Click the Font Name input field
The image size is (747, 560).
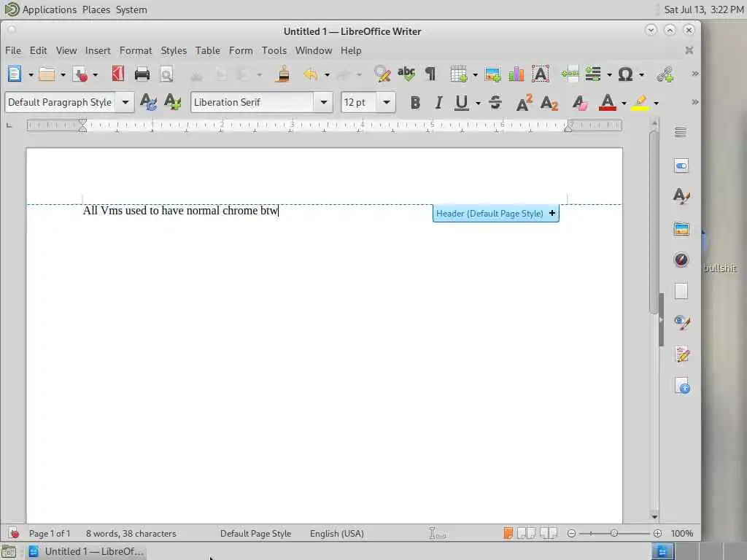pos(252,102)
